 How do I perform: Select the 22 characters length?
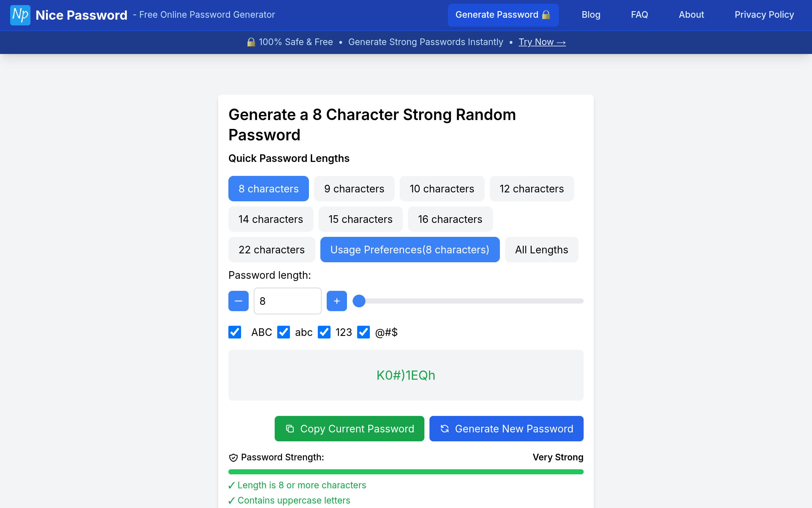point(272,250)
